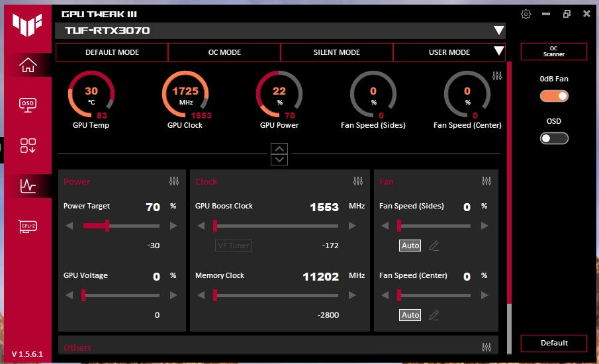Click the Memory Clock offset -2800
The width and height of the screenshot is (599, 364).
(328, 315)
